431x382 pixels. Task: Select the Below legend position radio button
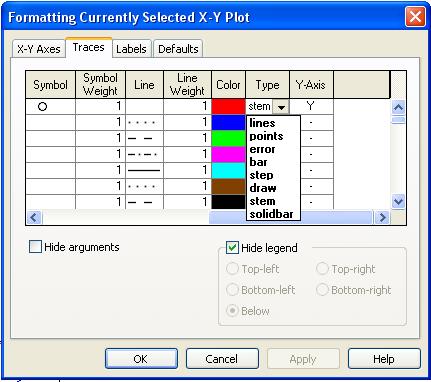(x=232, y=311)
